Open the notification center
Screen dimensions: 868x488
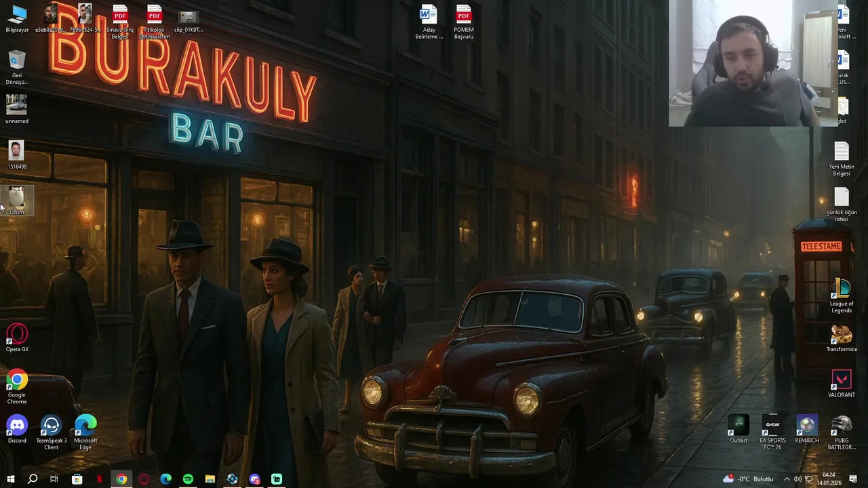(853, 479)
